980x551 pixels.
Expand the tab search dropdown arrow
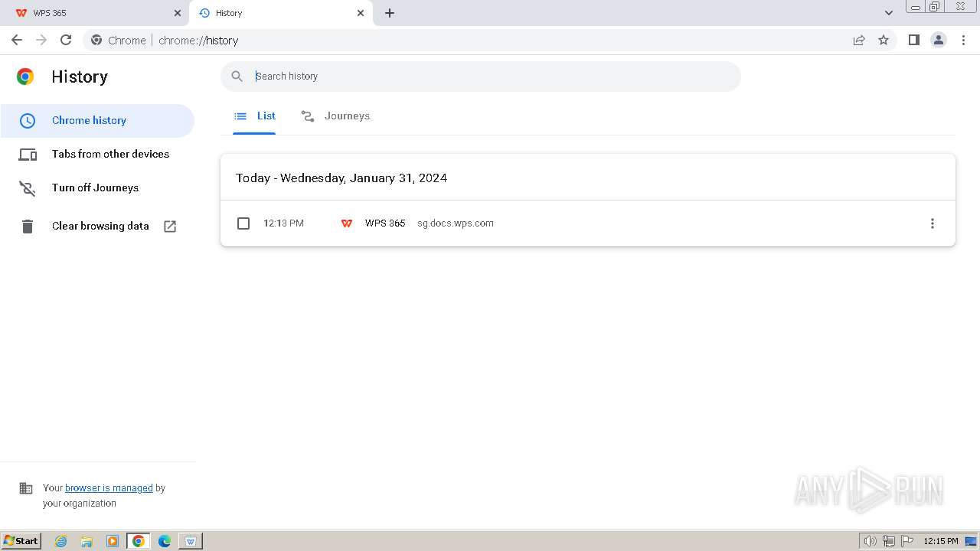point(889,13)
